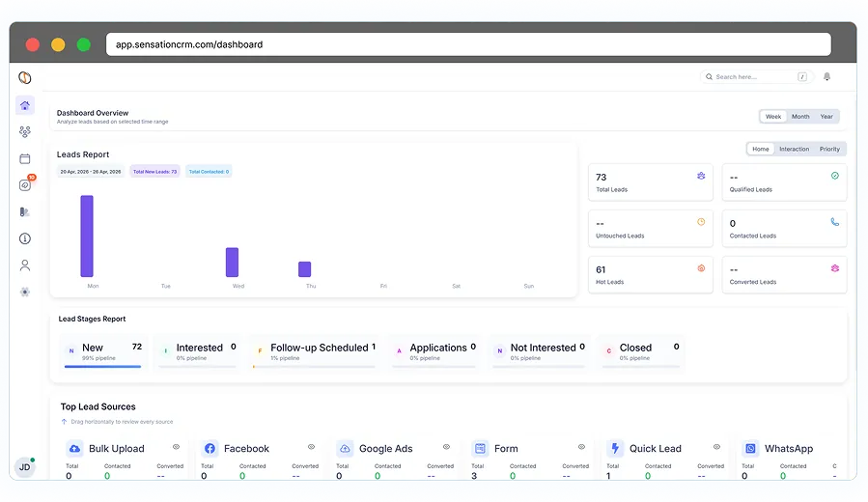Click the Facebook source icon
This screenshot has height=502, width=868.
(x=210, y=448)
